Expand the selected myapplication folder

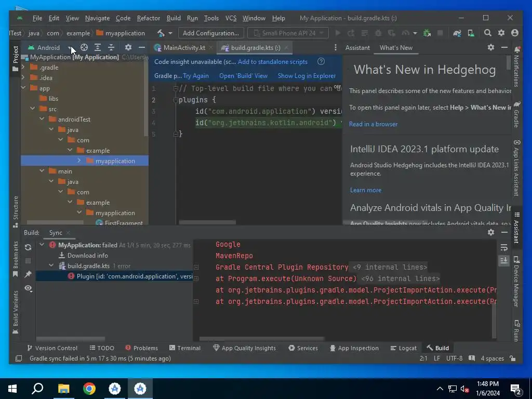pos(79,161)
